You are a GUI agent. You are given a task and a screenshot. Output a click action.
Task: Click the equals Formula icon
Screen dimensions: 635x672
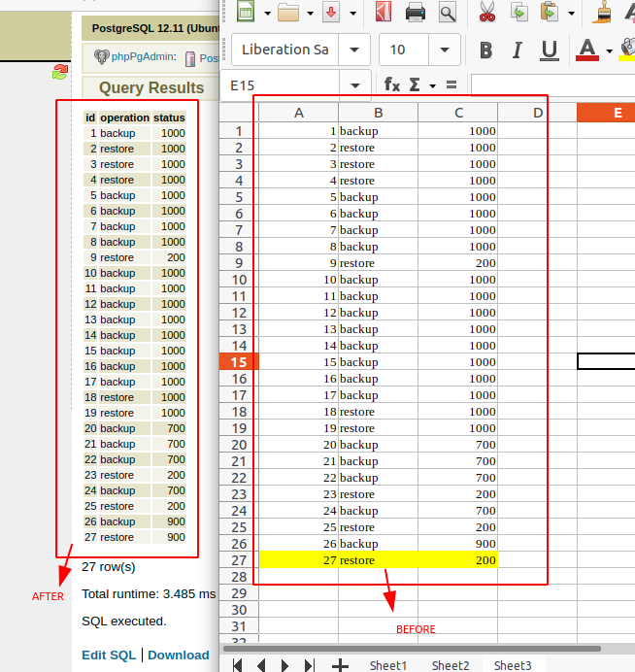tap(451, 84)
